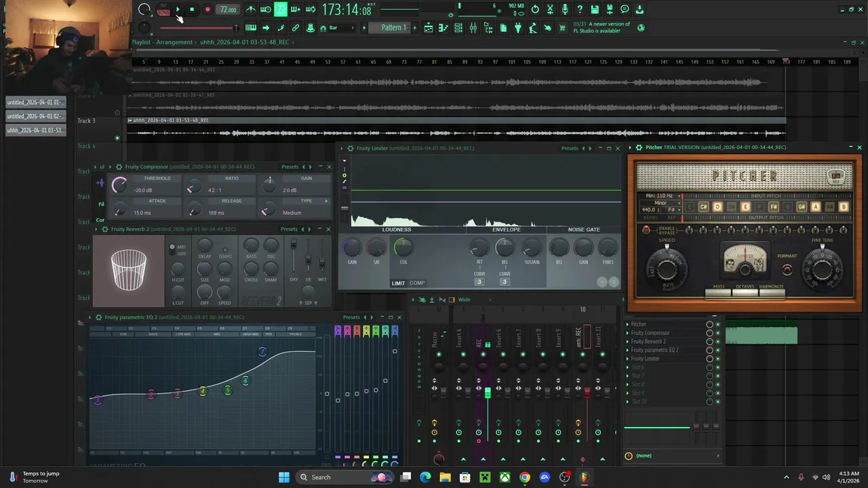Toggle the metronome icon in the toolbar
Screen dimensions: 868x488
pos(251,9)
